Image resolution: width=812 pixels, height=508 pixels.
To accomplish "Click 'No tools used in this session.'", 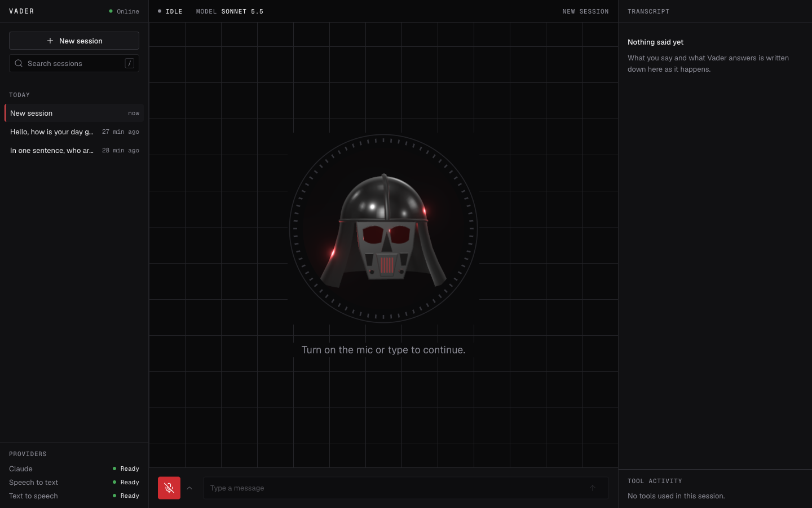I will (676, 496).
